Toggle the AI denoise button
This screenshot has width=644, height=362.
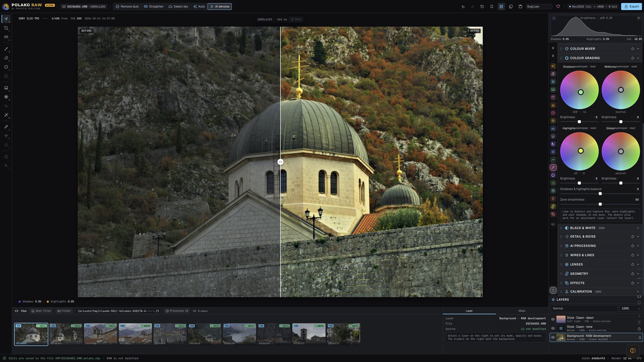point(220,6)
